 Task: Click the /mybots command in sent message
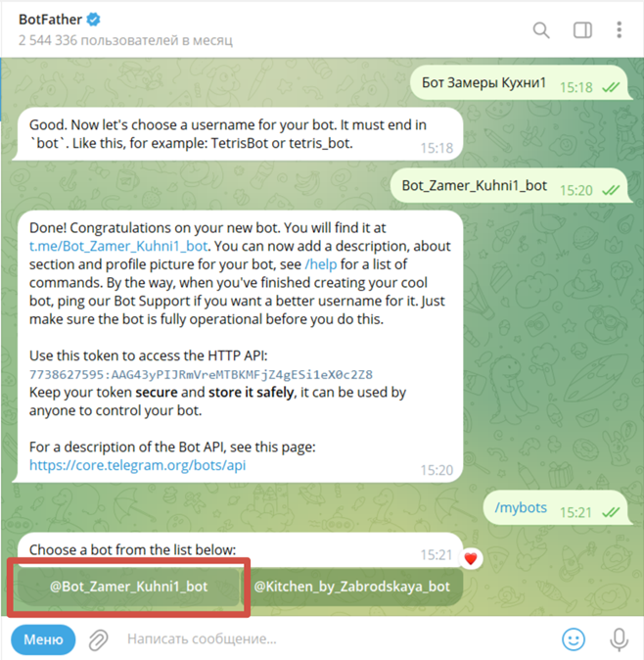click(521, 507)
